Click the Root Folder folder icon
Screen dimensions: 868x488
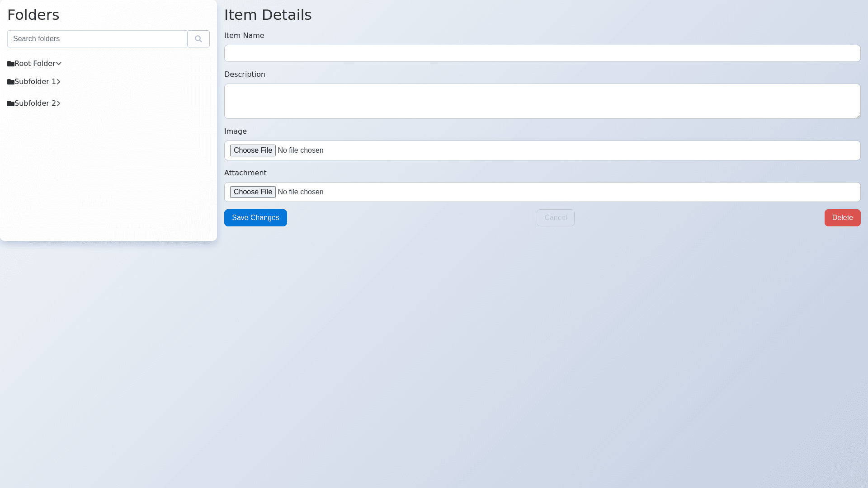[x=11, y=64]
